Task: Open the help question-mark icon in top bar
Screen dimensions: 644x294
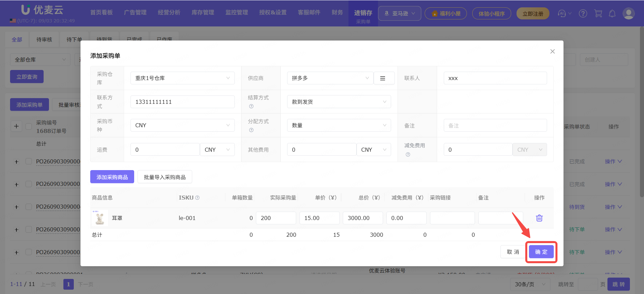Action: click(583, 13)
